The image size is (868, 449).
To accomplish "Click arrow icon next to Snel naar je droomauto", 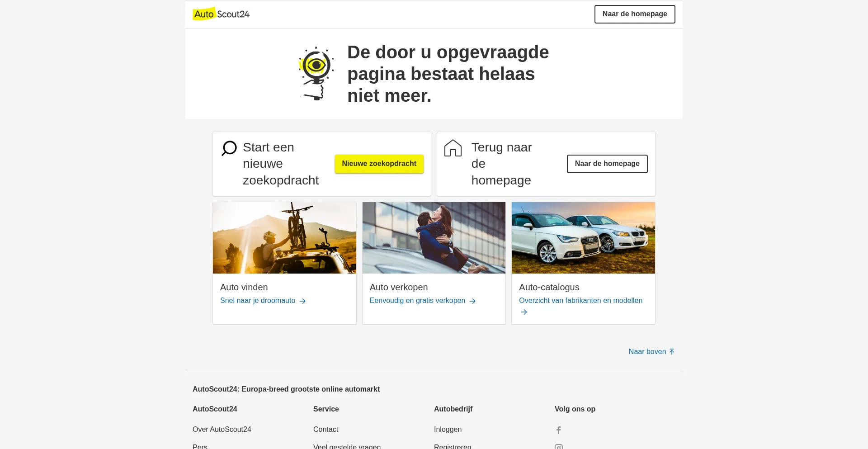I will (302, 301).
